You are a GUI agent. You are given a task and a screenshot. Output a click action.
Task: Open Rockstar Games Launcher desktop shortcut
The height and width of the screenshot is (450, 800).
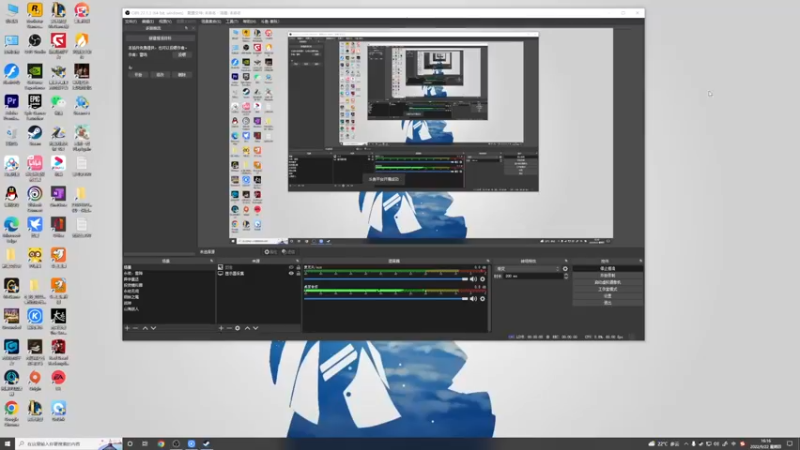(35, 13)
